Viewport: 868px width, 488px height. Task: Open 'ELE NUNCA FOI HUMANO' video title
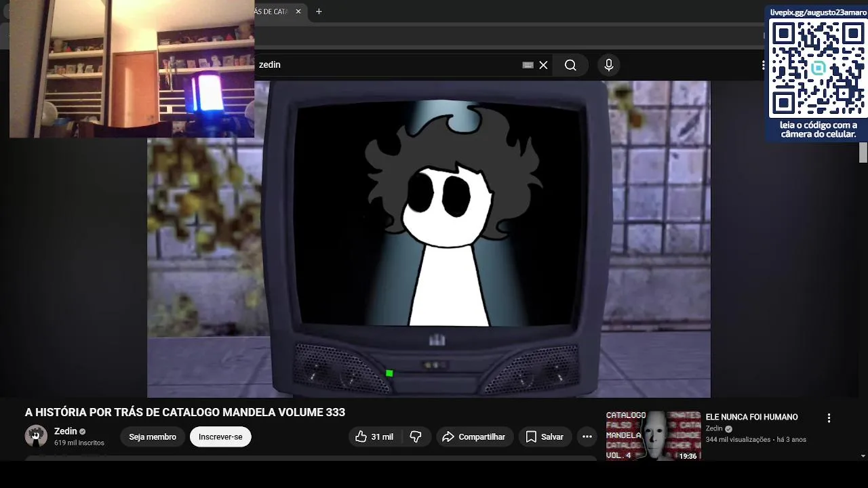click(x=751, y=418)
